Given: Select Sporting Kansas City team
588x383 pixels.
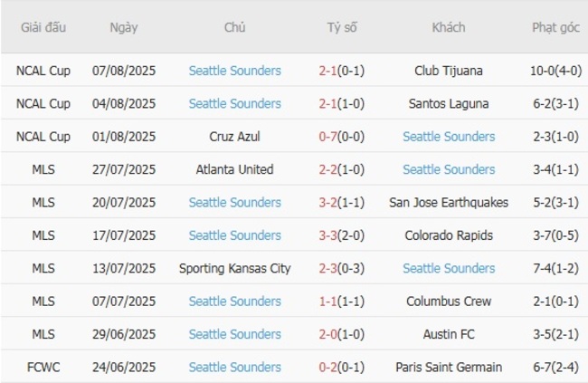Looking at the screenshot, I should point(234,268).
